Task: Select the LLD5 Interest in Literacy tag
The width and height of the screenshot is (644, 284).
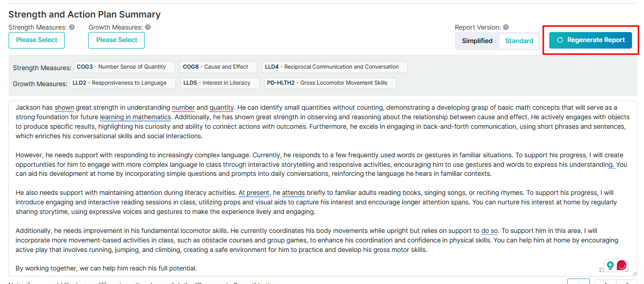Action: tap(220, 83)
